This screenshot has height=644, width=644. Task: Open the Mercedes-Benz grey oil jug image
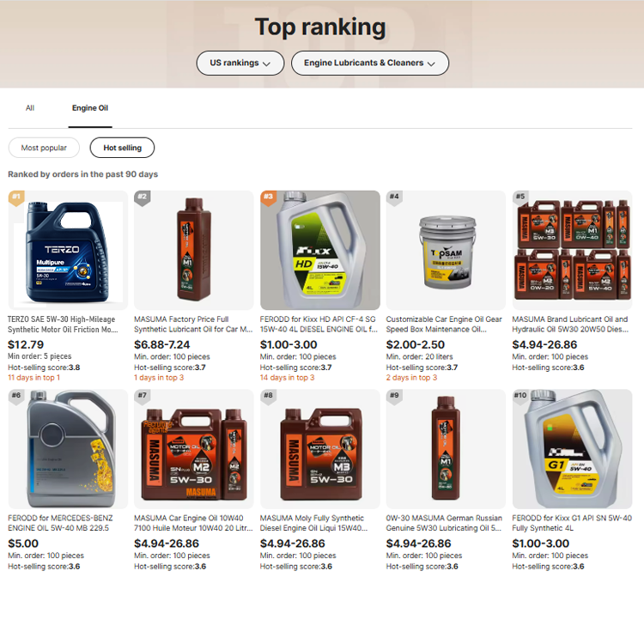68,449
